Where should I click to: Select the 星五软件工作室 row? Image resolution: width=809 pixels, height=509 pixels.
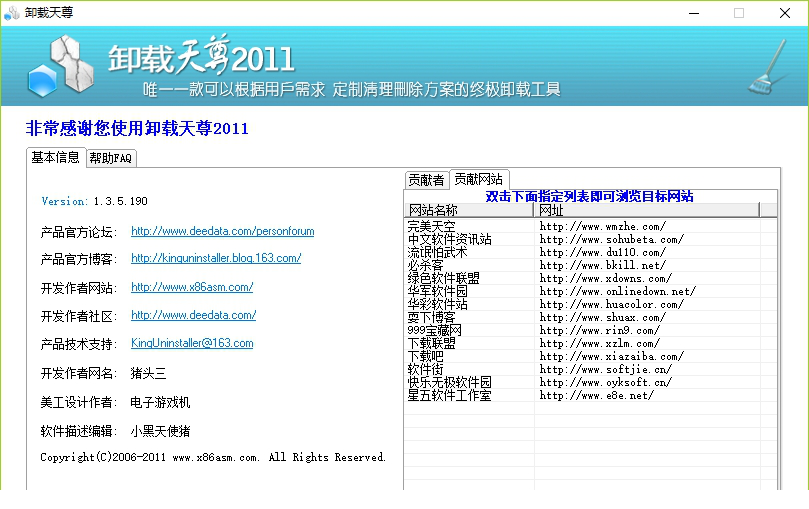point(449,395)
